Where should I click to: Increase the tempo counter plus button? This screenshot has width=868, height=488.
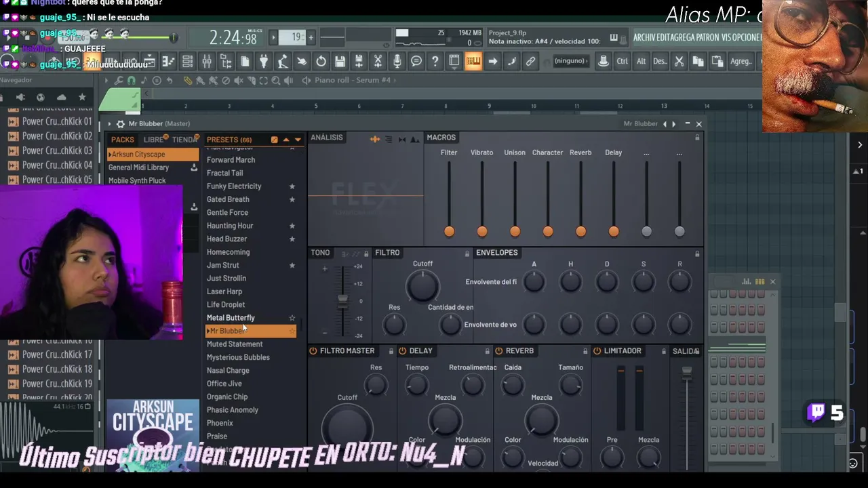tap(311, 37)
